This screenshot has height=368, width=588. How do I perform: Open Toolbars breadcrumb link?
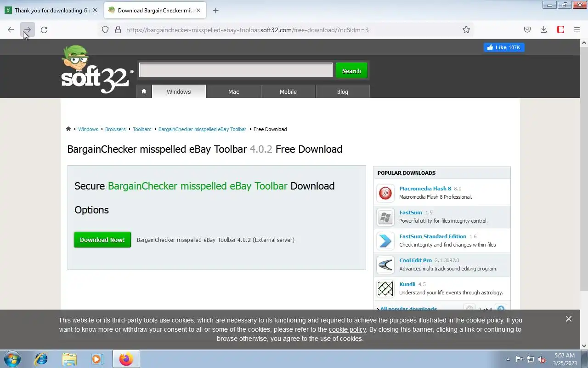tap(142, 129)
